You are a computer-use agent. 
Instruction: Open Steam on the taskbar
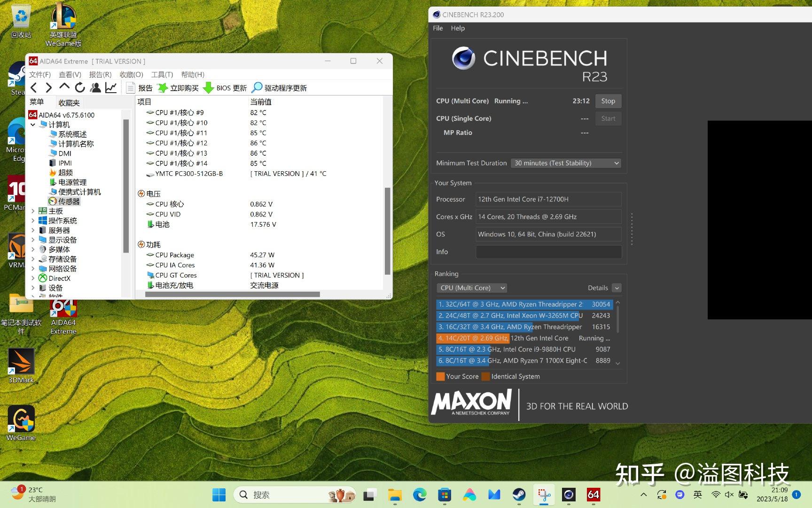[x=519, y=495]
